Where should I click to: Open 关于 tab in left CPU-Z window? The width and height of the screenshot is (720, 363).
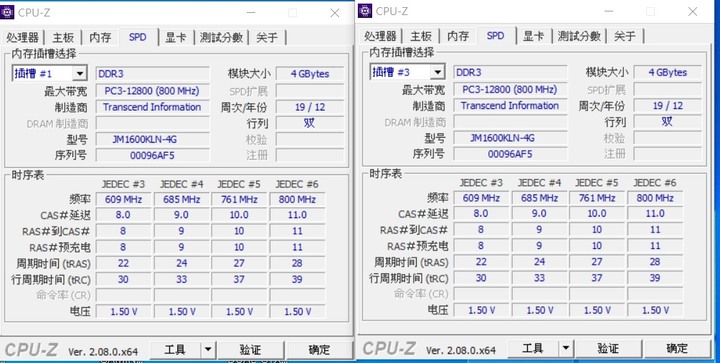267,37
